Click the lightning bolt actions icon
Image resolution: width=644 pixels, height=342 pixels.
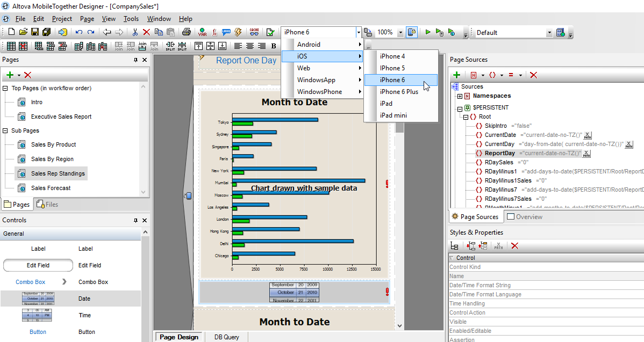click(238, 32)
